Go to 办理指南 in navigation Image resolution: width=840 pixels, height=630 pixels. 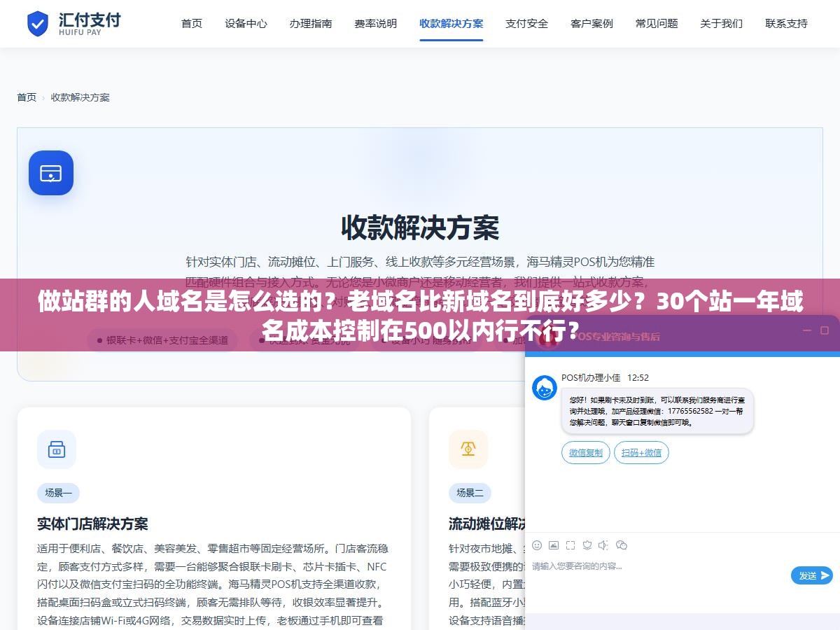[x=311, y=23]
